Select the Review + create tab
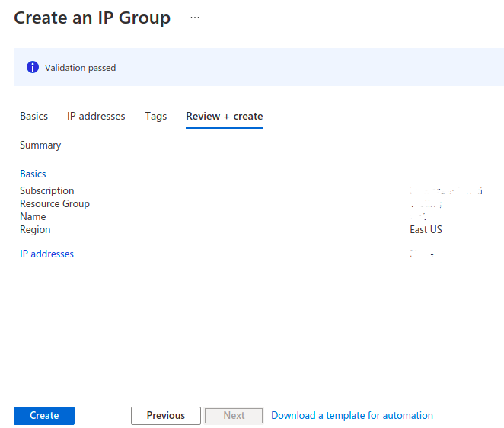 pos(224,117)
